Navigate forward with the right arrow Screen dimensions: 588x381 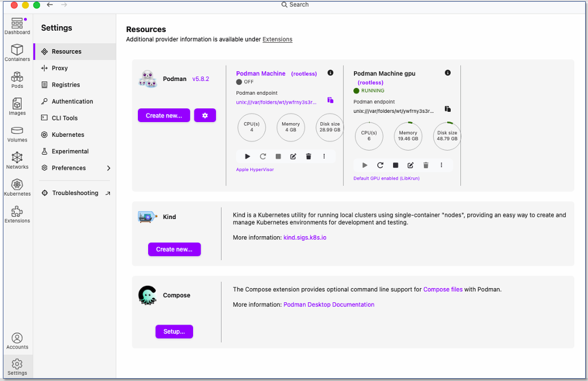[x=64, y=5]
